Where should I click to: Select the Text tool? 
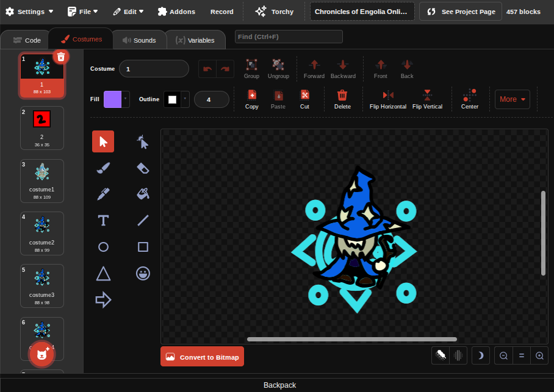(103, 220)
